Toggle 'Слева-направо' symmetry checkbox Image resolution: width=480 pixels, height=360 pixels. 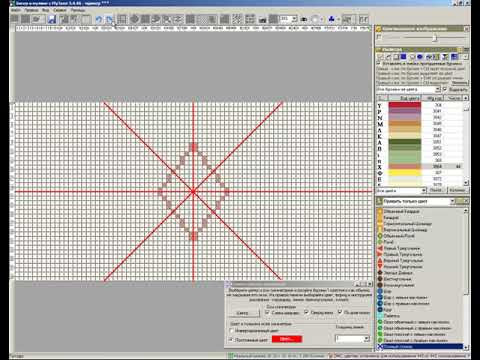coord(267,312)
